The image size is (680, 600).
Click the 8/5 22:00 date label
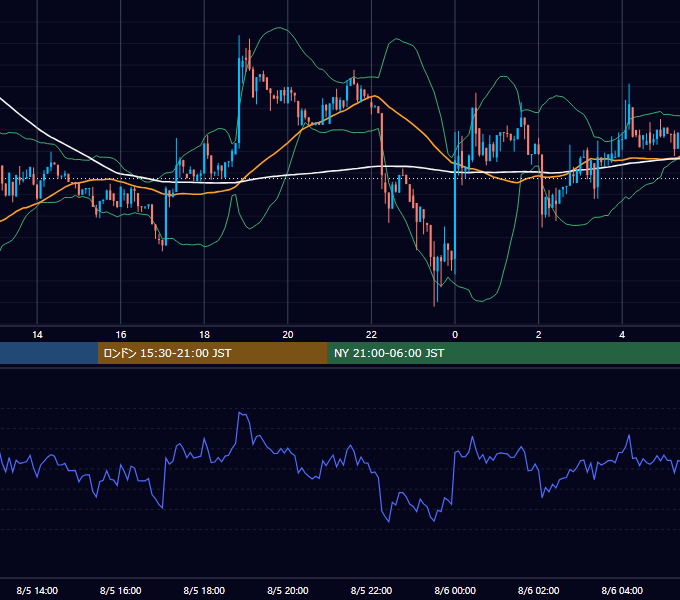[371, 590]
